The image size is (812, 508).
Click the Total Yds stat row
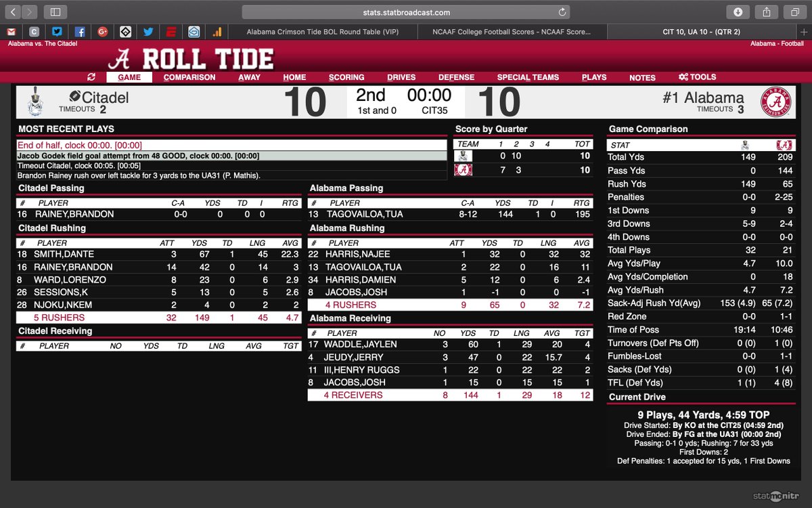tap(702, 157)
